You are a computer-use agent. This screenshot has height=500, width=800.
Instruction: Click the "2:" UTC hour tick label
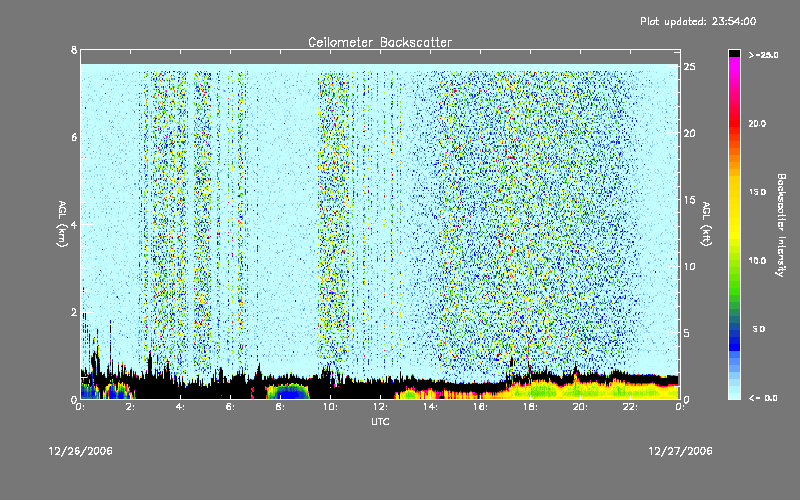(132, 407)
